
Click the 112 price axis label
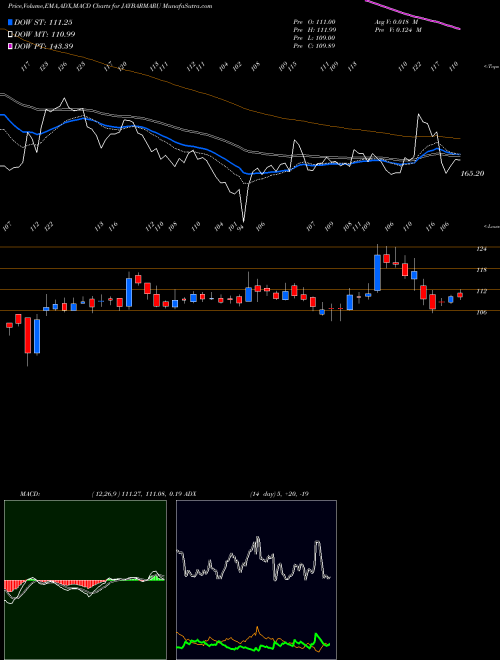(481, 291)
